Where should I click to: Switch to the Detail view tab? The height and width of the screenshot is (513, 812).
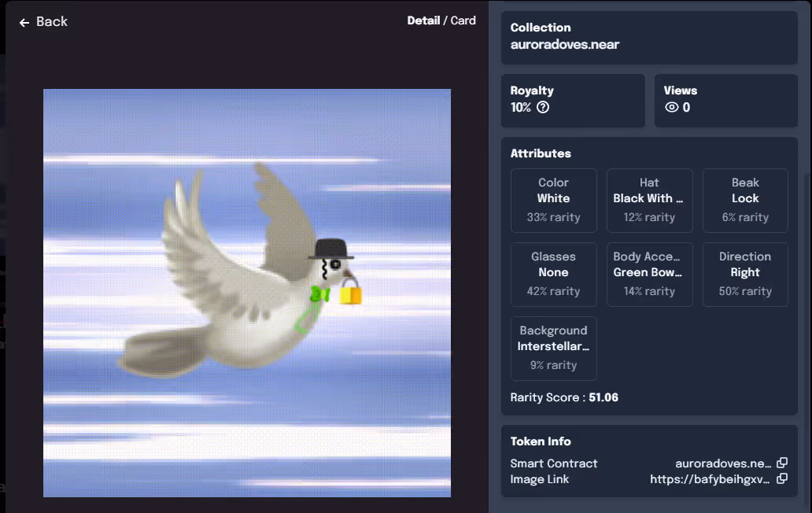[x=423, y=20]
